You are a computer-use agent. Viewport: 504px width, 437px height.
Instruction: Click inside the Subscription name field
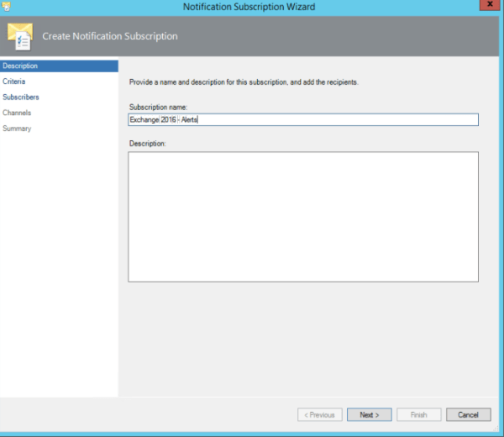tap(303, 119)
